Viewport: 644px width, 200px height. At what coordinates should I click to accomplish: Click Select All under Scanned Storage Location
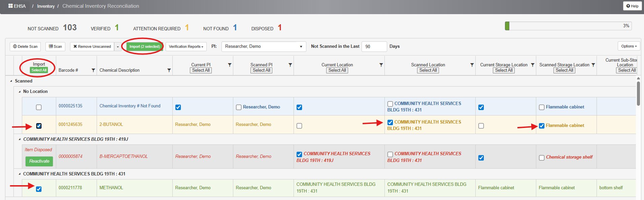tap(565, 70)
